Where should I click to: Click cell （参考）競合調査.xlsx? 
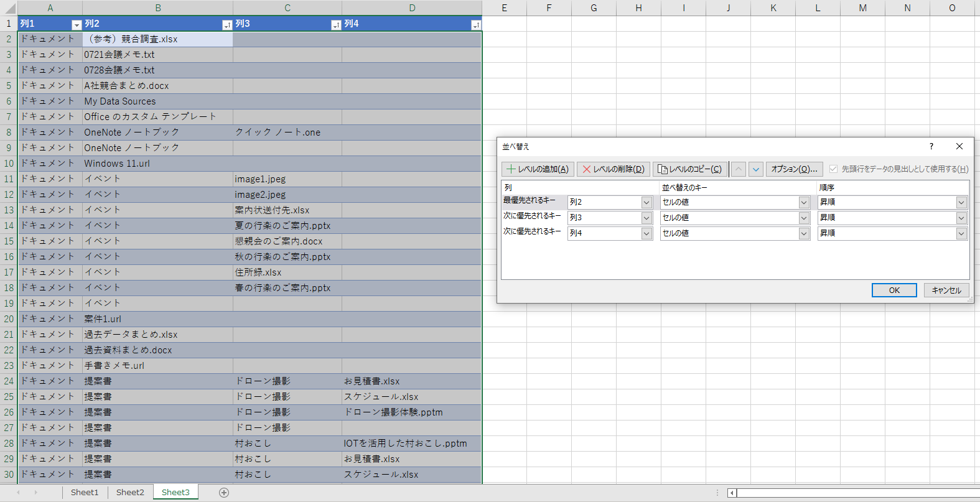click(x=157, y=39)
